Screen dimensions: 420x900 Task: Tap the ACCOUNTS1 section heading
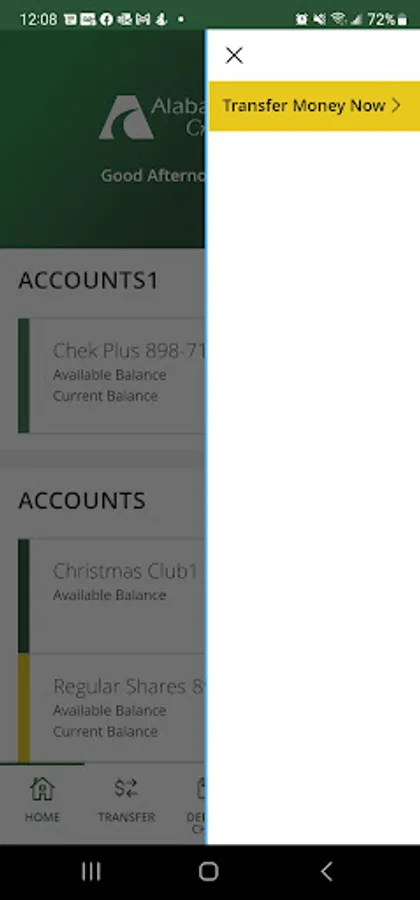[x=88, y=280]
